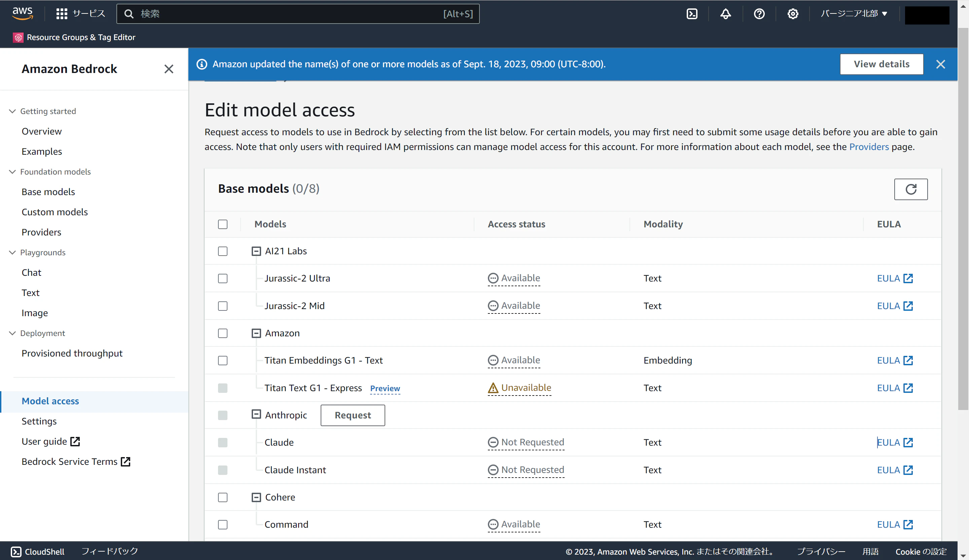Collapse the Foundation models sidebar section
969x560 pixels.
point(12,172)
